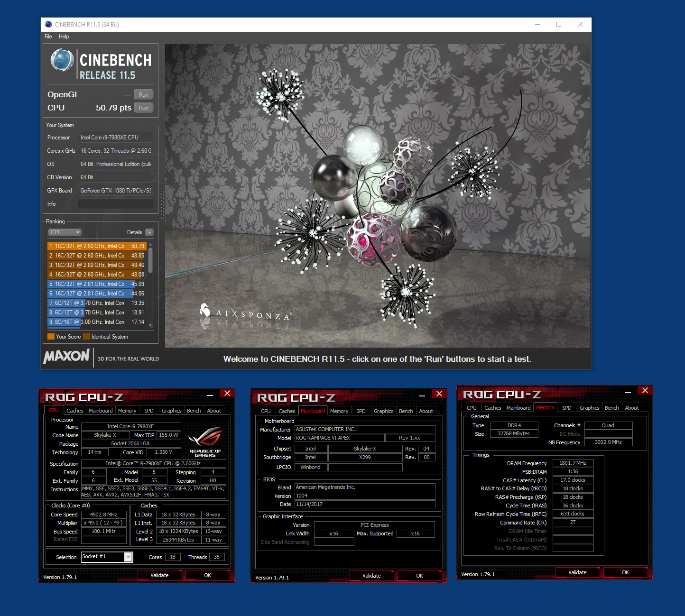Select ranking entry with score 48.08
Image resolution: width=685 pixels, height=616 pixels.
[97, 275]
